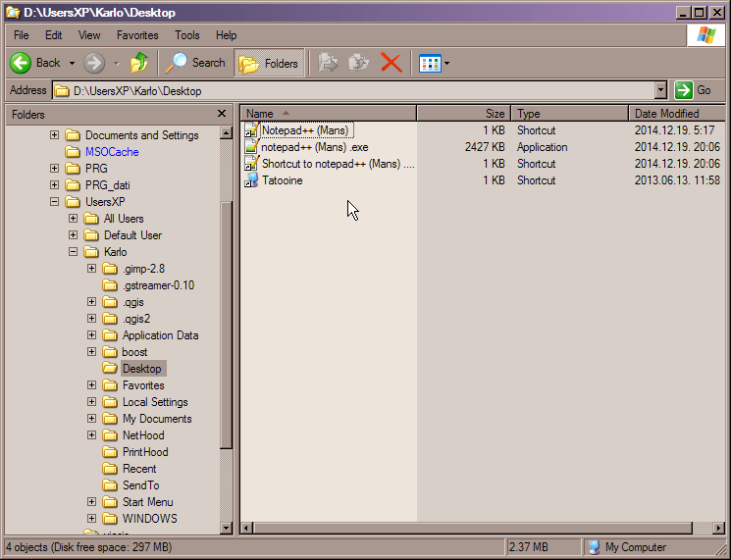Click folder tree scroll down arrow

click(x=226, y=528)
